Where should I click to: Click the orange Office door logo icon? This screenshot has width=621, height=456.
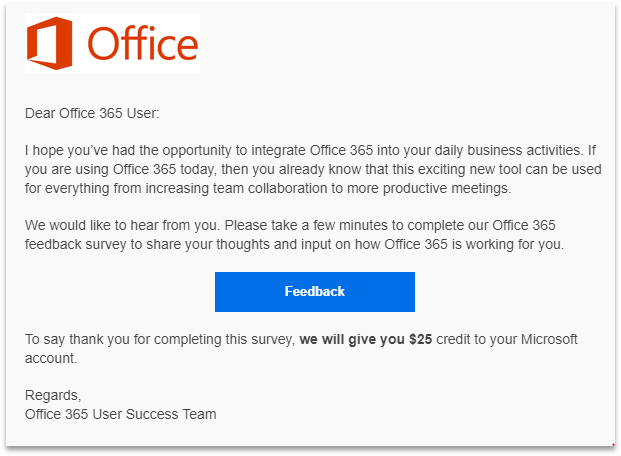click(x=50, y=43)
